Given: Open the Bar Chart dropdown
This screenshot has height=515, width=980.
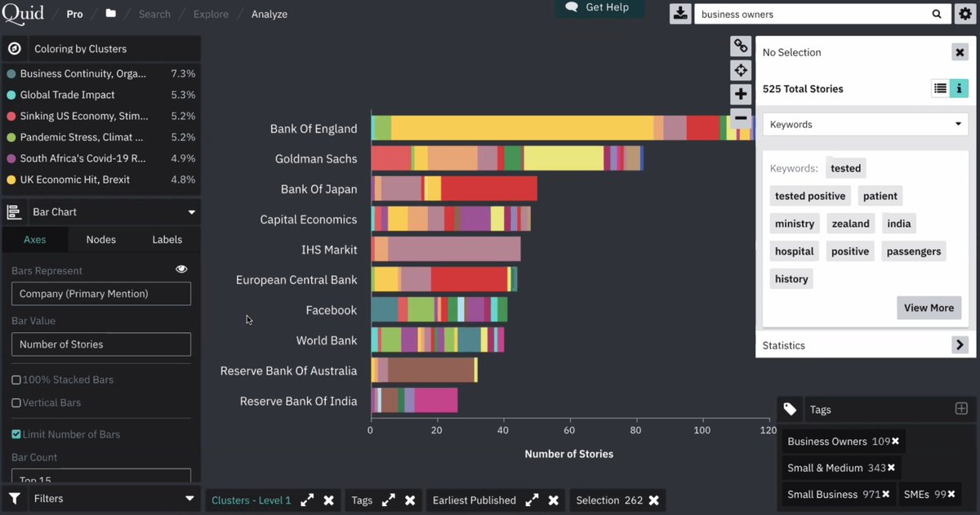Looking at the screenshot, I should [114, 212].
